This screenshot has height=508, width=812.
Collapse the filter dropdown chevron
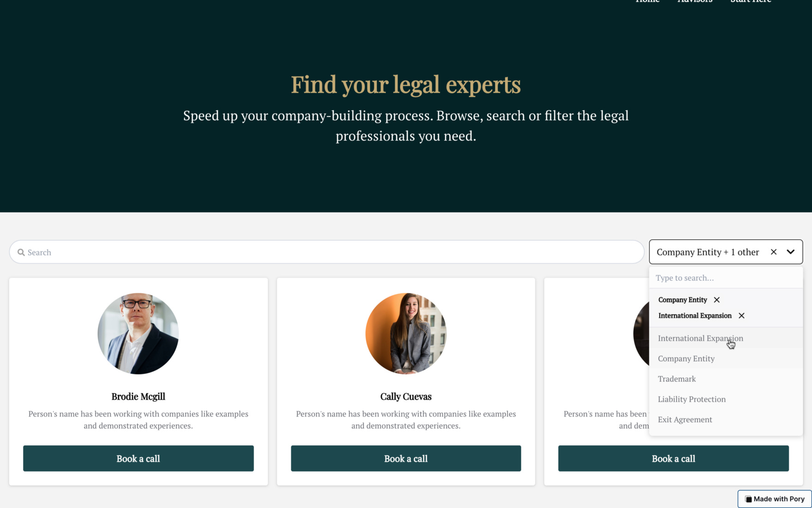click(x=791, y=252)
